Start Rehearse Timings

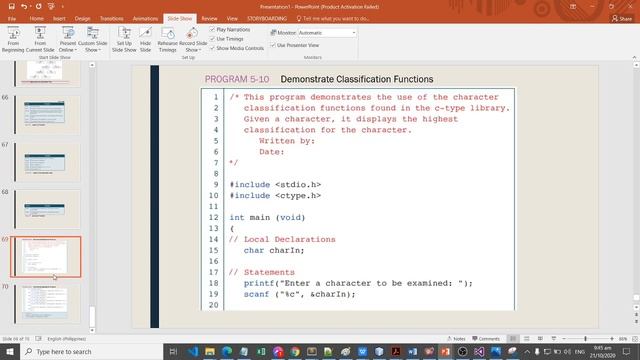[x=167, y=39]
